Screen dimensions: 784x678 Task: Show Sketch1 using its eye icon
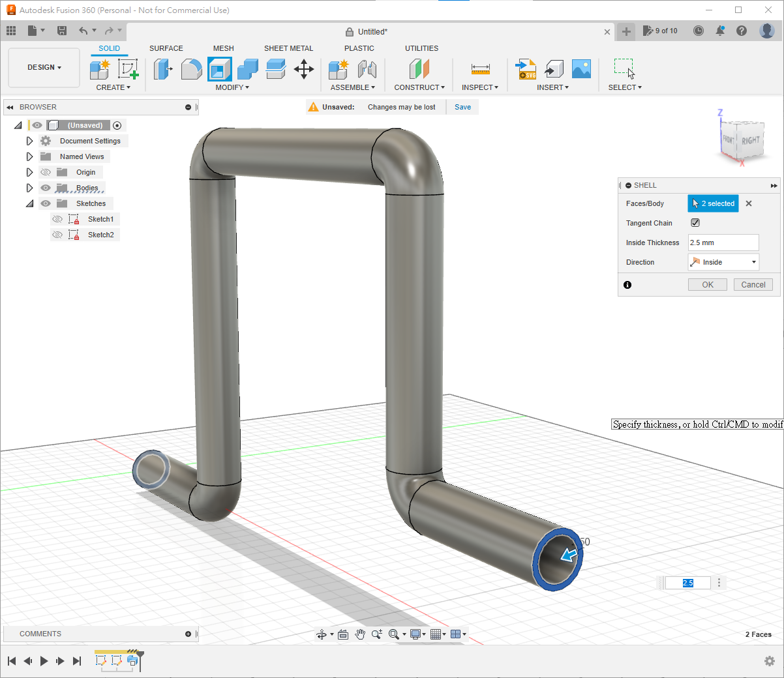(57, 219)
